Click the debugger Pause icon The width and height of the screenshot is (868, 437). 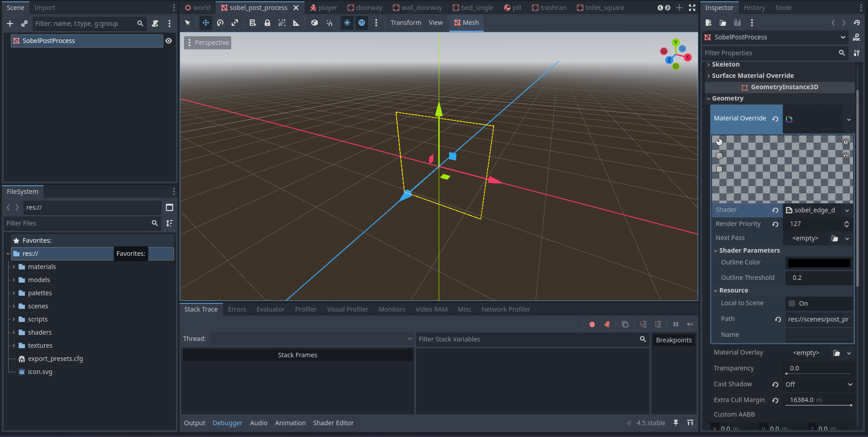point(675,324)
